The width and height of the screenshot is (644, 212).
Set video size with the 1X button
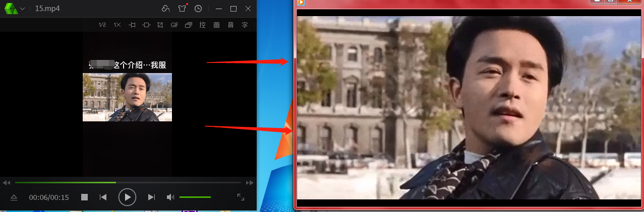coord(117,25)
